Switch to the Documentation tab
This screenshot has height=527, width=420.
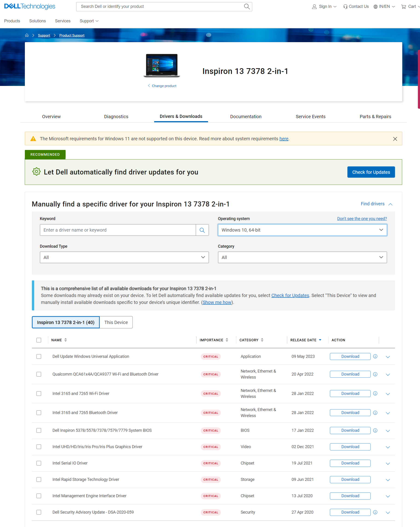coord(246,117)
